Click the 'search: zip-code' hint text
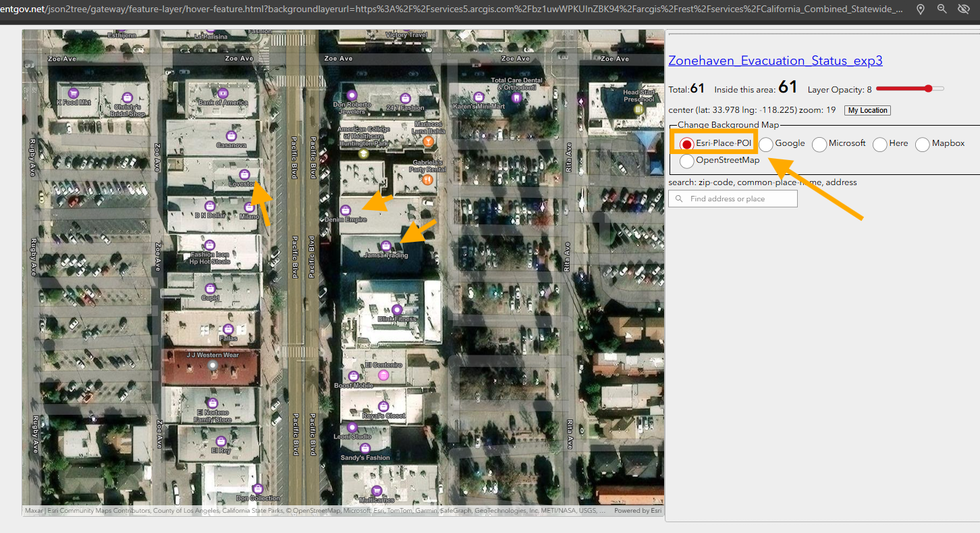The height and width of the screenshot is (533, 980). [x=763, y=182]
